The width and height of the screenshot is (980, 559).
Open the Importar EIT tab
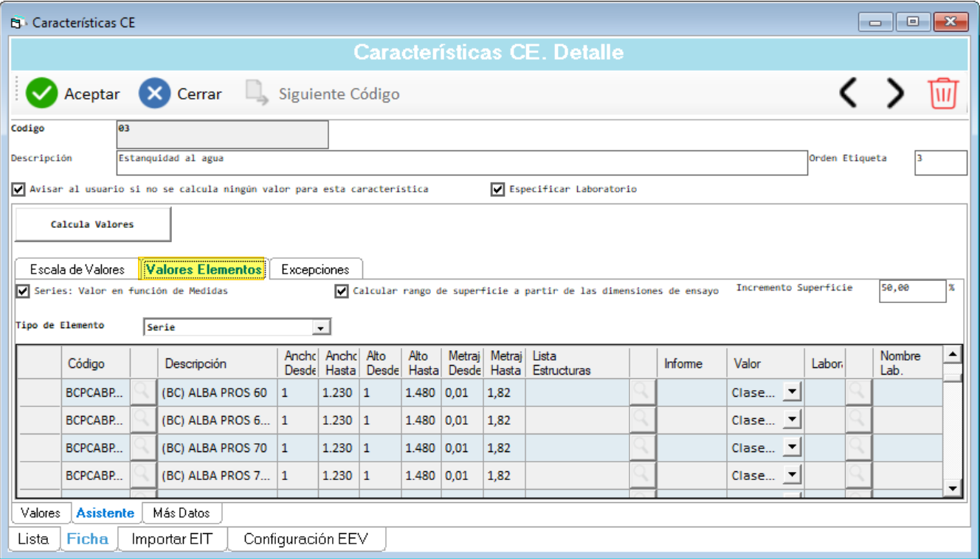(172, 539)
